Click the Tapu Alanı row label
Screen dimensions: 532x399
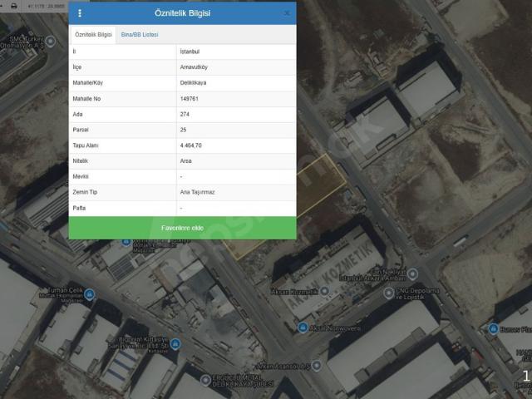point(86,145)
